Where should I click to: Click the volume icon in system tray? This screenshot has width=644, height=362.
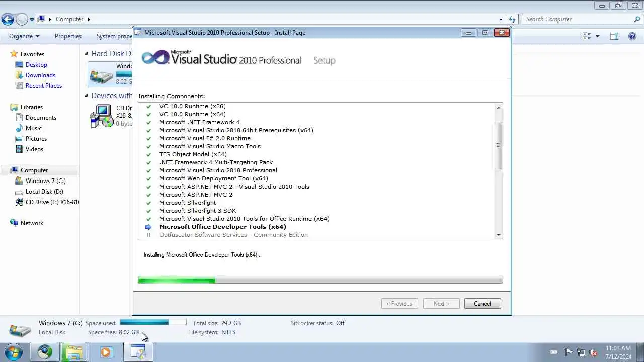(594, 352)
